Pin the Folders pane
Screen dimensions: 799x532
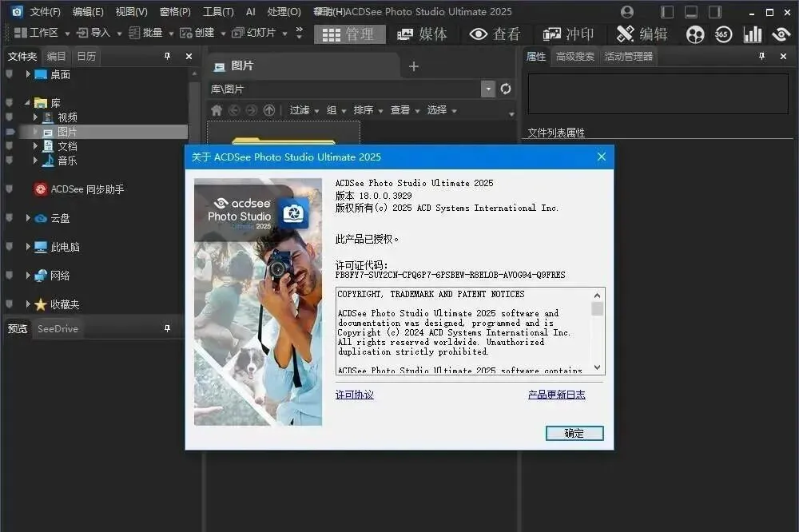[167, 56]
